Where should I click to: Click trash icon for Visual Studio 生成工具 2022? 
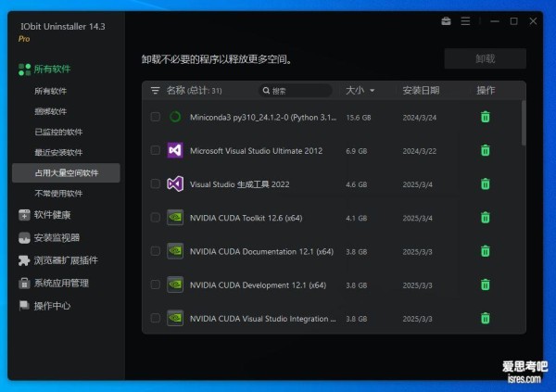(x=485, y=184)
